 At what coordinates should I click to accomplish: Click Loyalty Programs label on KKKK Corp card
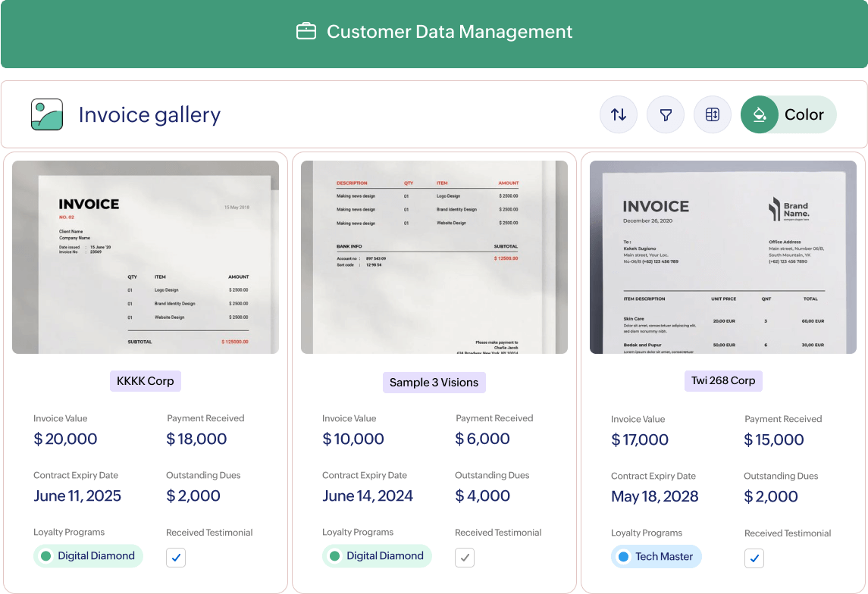(69, 532)
